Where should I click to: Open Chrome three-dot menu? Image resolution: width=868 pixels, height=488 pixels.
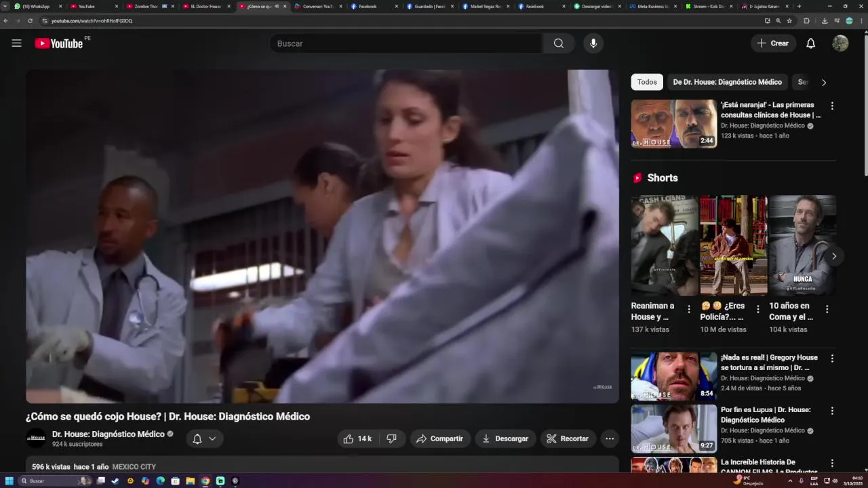[x=861, y=21]
